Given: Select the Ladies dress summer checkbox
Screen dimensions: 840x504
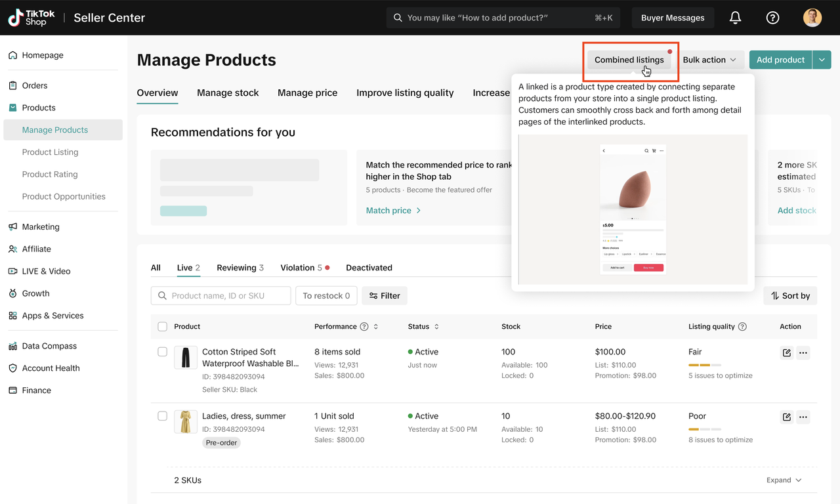Looking at the screenshot, I should [163, 416].
